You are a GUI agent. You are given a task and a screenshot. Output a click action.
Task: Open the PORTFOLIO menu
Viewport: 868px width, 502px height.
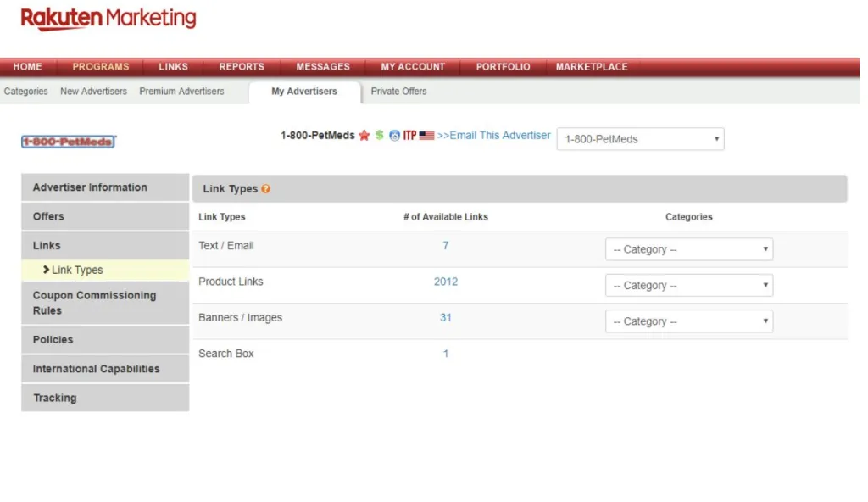pos(504,66)
